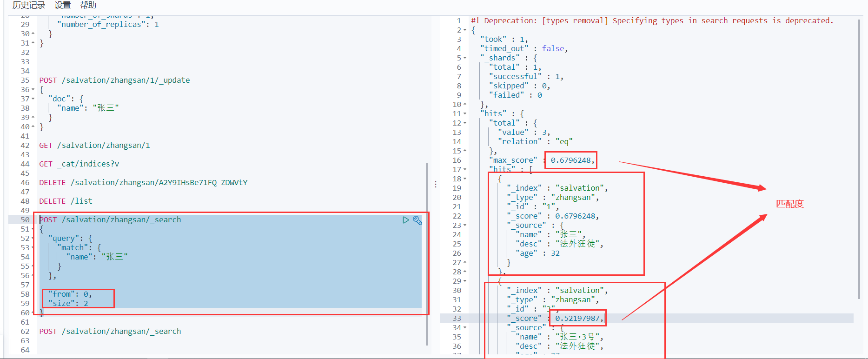Click the Deprecation warning on output line 1
This screenshot has width=868, height=359.
(652, 20)
